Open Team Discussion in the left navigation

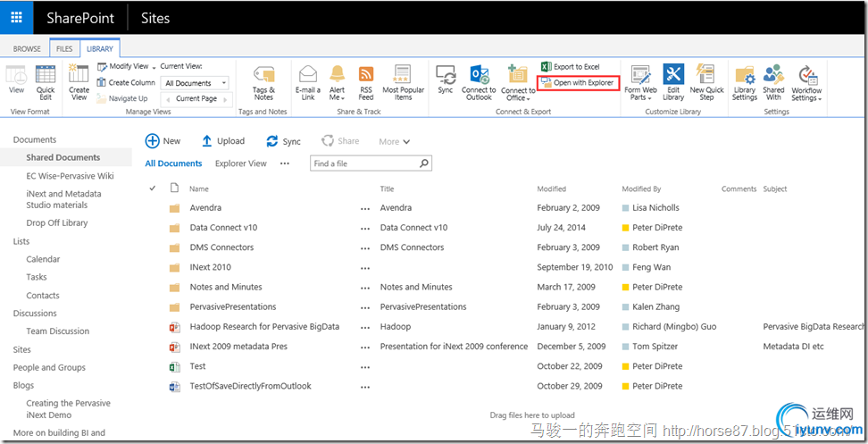tap(57, 331)
